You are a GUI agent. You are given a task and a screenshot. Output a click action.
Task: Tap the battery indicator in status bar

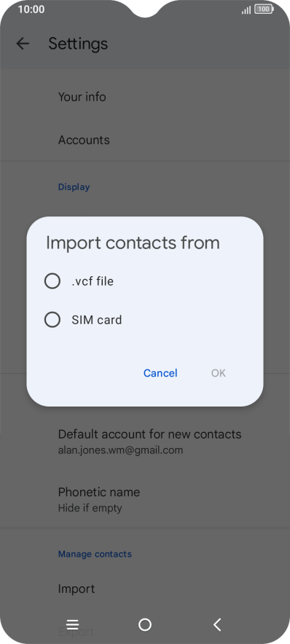pyautogui.click(x=264, y=9)
